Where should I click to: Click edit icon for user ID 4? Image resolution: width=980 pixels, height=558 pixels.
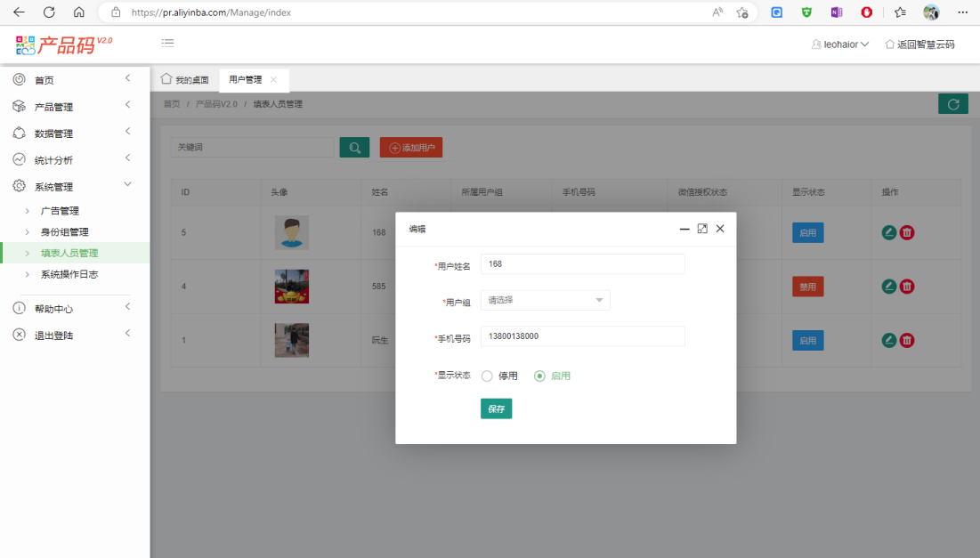[888, 287]
